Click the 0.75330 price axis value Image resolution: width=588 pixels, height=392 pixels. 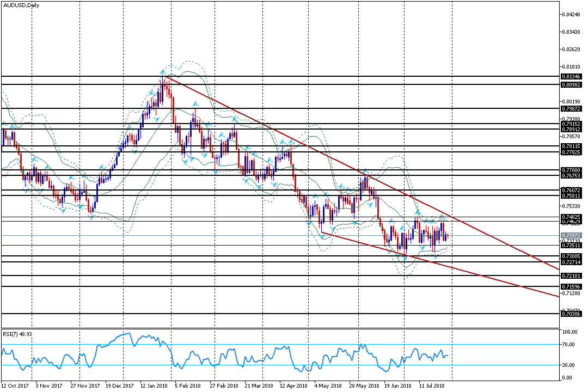click(571, 206)
